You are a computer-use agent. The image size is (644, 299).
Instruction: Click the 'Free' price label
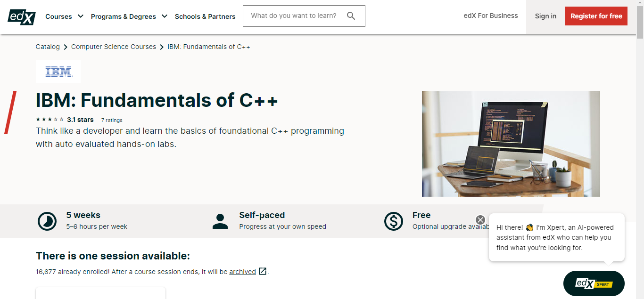(421, 215)
